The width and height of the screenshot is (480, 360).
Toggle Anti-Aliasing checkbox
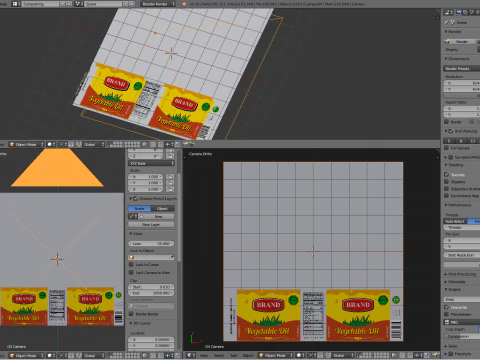[451, 131]
